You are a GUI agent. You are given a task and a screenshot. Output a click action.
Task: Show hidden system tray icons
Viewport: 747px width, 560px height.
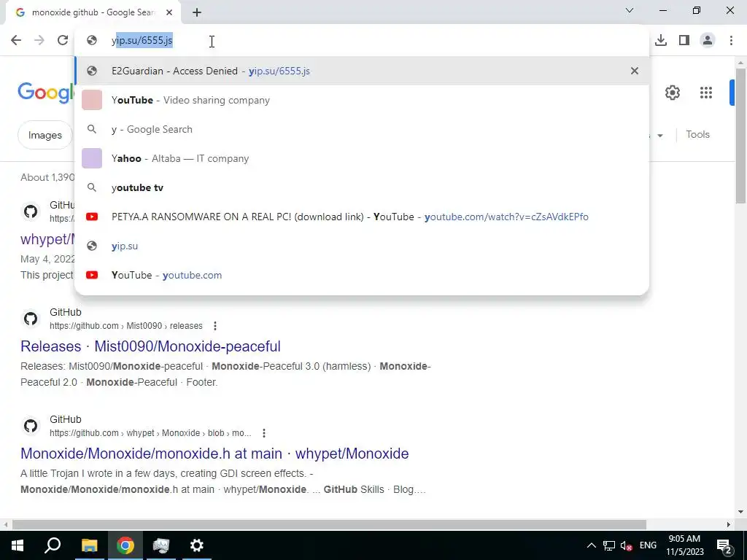(x=591, y=545)
